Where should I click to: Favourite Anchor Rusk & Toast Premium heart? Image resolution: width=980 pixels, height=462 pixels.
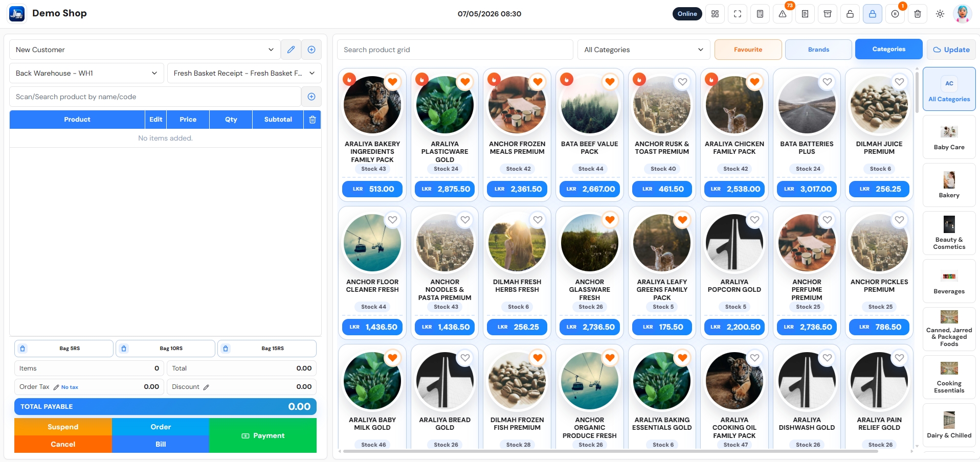tap(682, 82)
